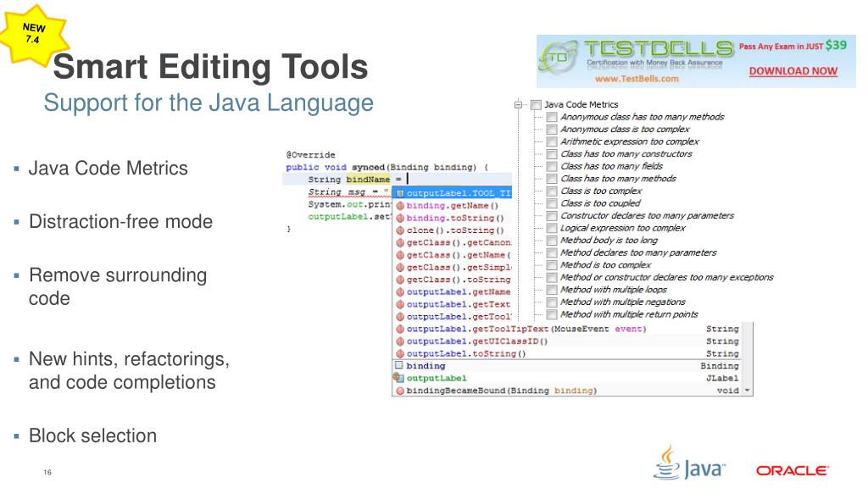Click icon beside outputLabel.getText entry

(x=400, y=304)
